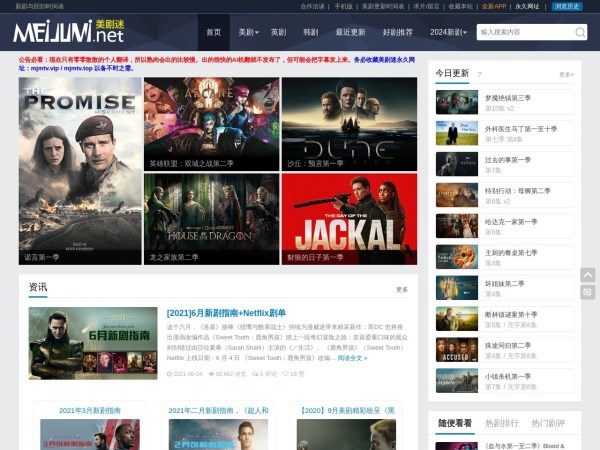Image resolution: width=600 pixels, height=450 pixels.
Task: Go to 首页 home tab
Action: (213, 32)
